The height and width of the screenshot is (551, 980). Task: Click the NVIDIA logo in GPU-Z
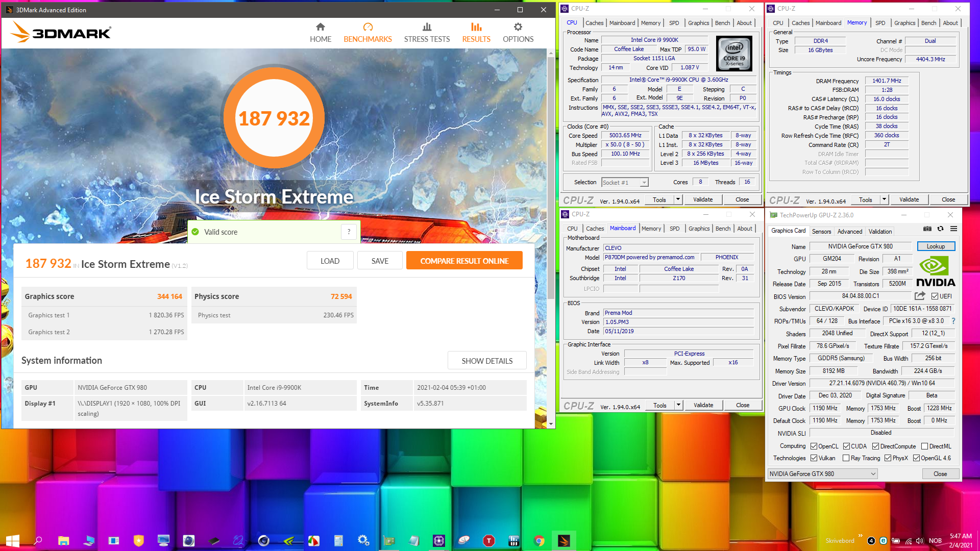[x=936, y=271]
